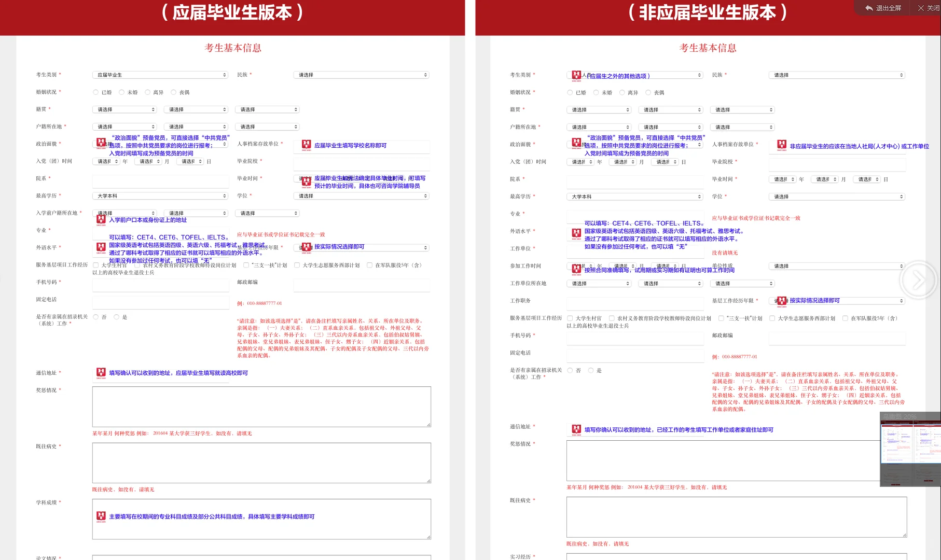The image size is (941, 560).
Task: Click red logo beside 按实际情况选择即可 in 应届毕业生版本 form
Action: (x=307, y=248)
